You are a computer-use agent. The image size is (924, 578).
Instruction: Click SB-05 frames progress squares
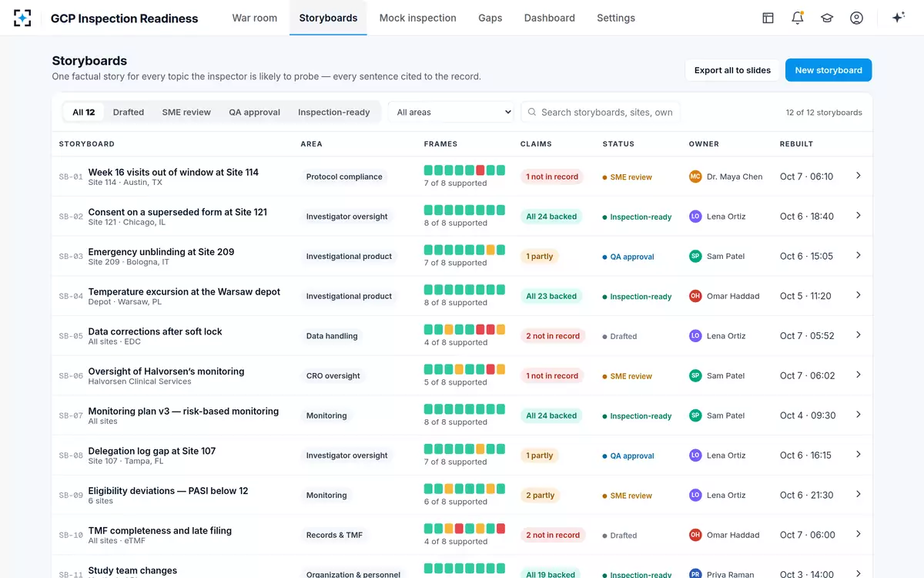464,330
